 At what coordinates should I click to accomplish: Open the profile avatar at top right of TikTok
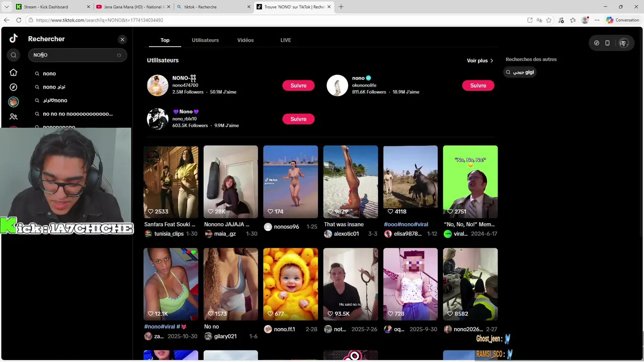click(624, 43)
